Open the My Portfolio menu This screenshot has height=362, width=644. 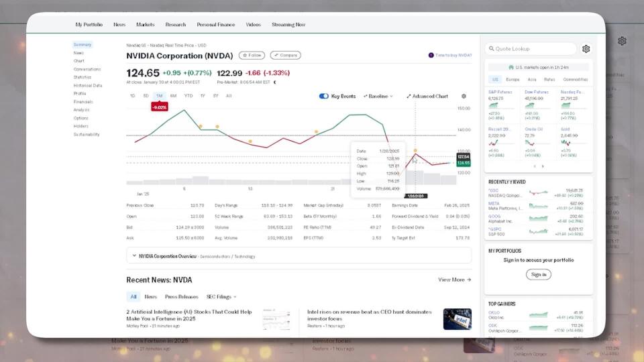click(89, 25)
